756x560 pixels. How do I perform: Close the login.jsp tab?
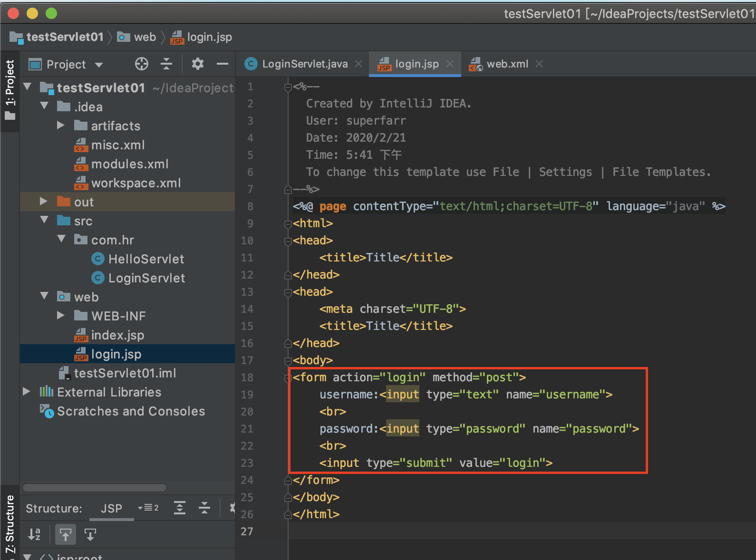point(450,64)
